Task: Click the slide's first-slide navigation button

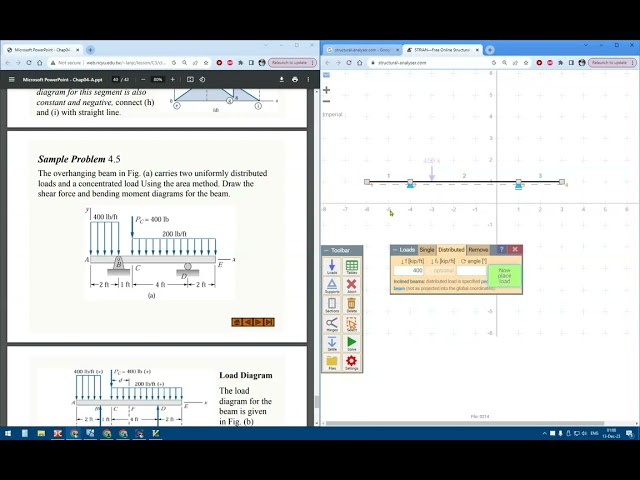Action: pos(237,322)
